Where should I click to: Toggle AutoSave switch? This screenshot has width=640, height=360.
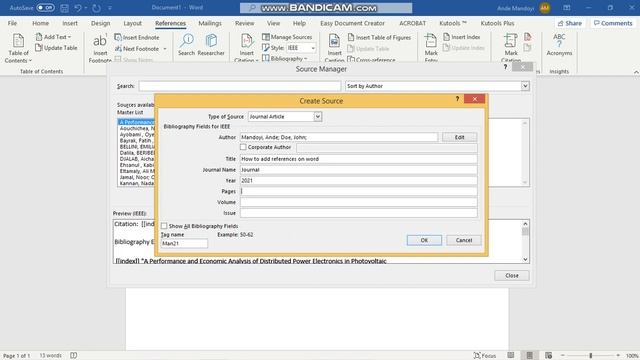coord(45,8)
